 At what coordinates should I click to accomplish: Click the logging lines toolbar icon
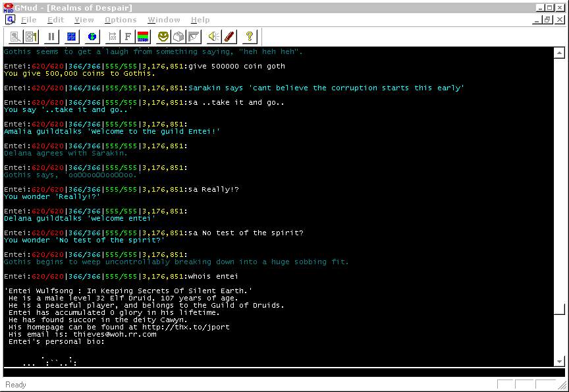pyautogui.click(x=113, y=36)
